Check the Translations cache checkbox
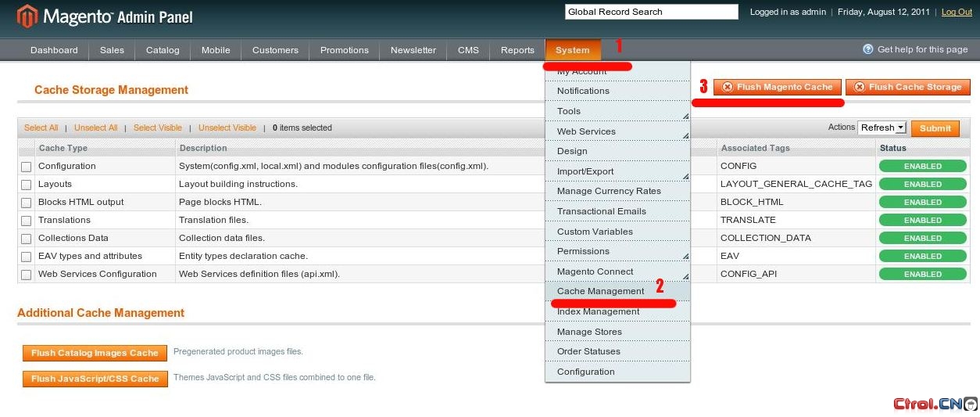Viewport: 980px width, 417px height. 27,221
